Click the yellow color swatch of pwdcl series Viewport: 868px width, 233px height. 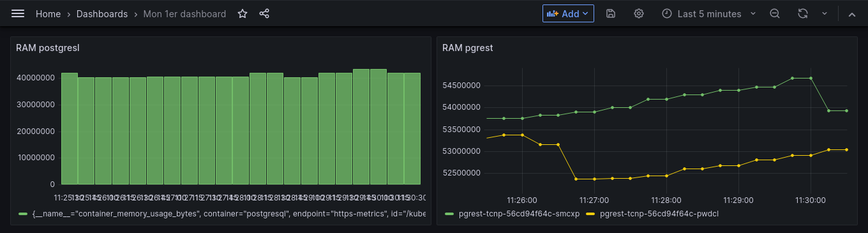click(591, 214)
